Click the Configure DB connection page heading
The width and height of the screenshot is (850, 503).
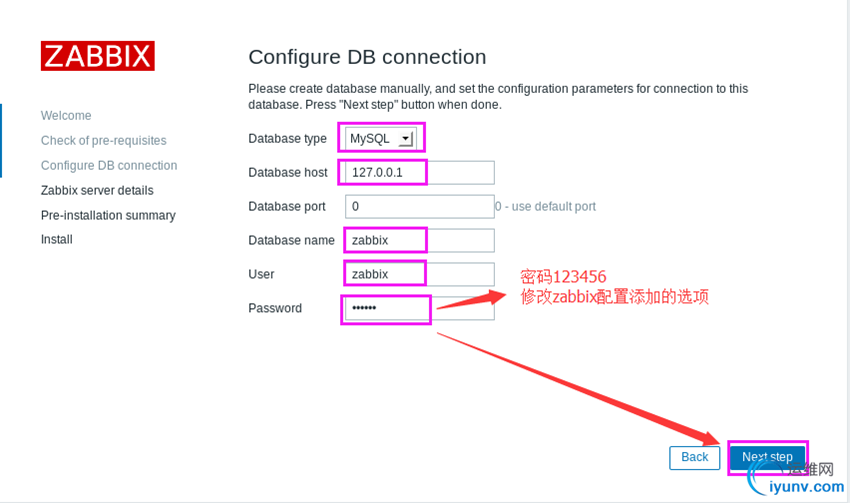pos(367,57)
